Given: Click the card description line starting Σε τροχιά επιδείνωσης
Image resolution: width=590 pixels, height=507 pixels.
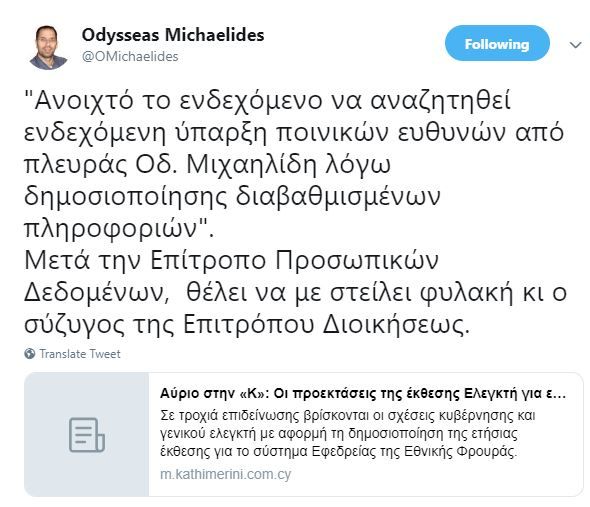Looking at the screenshot, I should point(348,416).
